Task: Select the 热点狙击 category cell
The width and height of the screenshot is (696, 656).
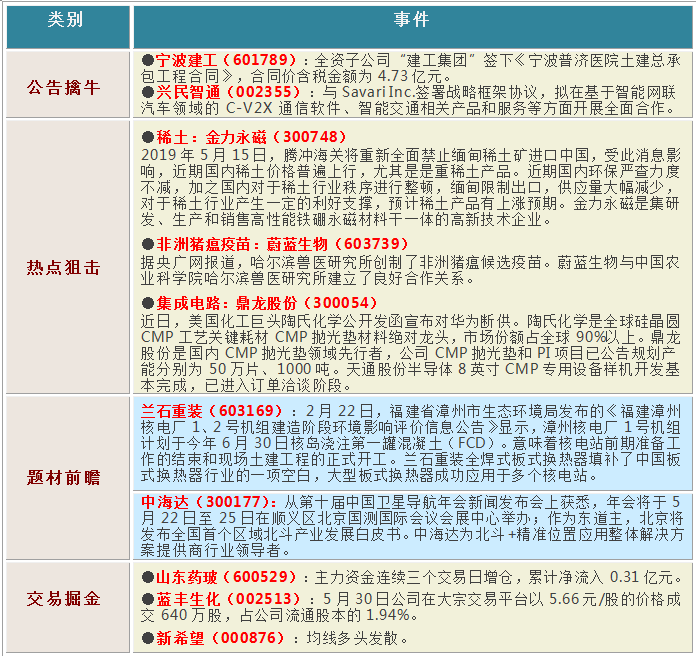Action: [68, 257]
